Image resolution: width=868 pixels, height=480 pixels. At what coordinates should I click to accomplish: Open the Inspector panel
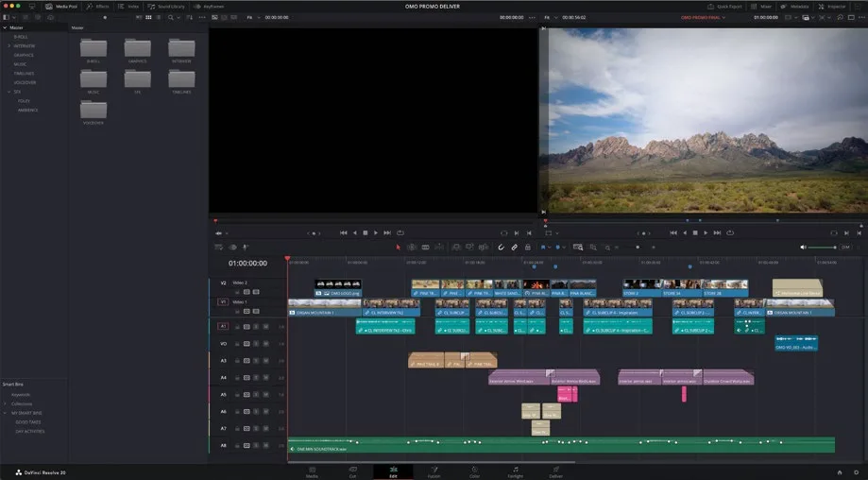tap(832, 6)
